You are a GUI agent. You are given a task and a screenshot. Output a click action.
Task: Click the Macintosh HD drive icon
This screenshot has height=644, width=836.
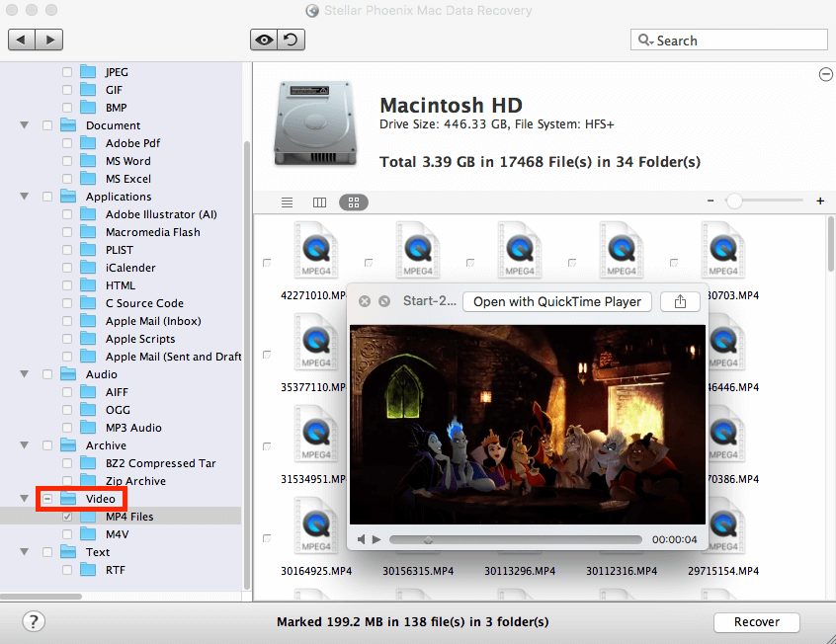tap(314, 123)
